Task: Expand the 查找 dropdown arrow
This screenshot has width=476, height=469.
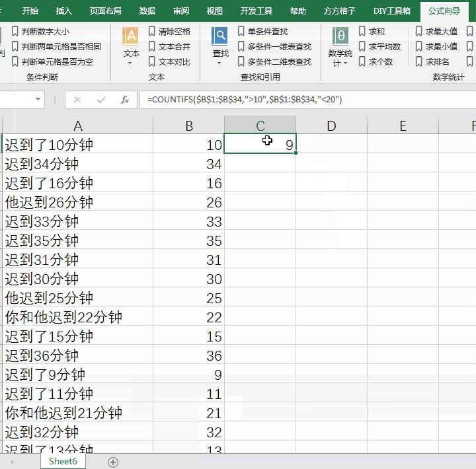Action: click(219, 63)
